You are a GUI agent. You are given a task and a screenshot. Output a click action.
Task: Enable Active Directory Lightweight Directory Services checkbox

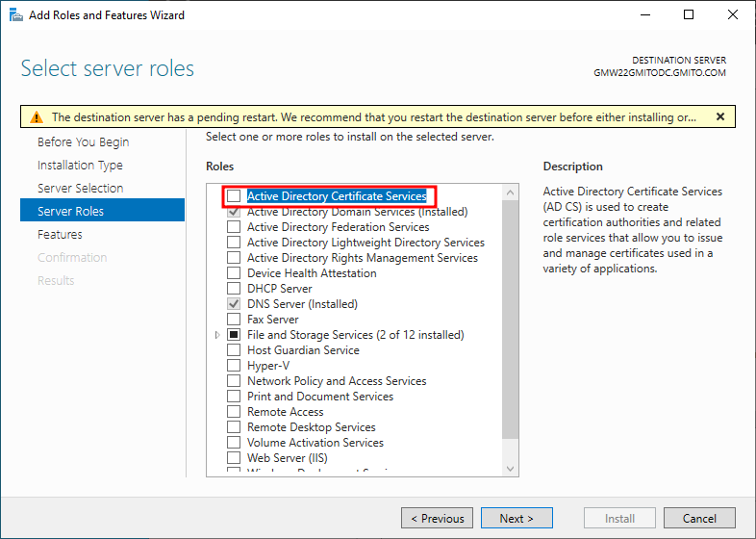click(234, 243)
